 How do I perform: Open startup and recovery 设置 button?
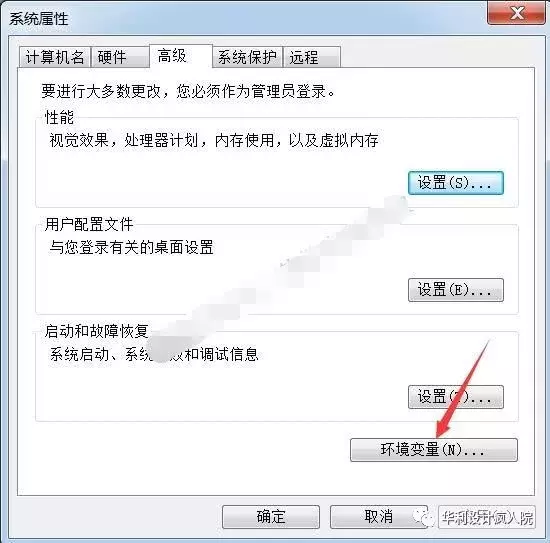click(x=456, y=397)
